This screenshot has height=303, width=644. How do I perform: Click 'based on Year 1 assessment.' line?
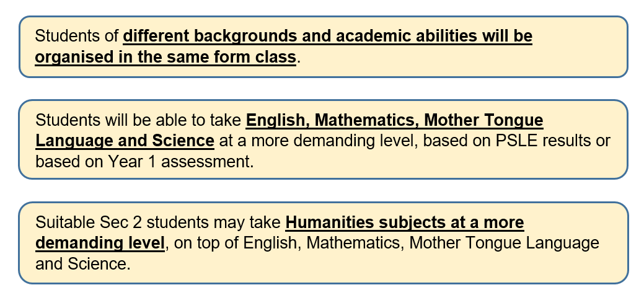click(x=144, y=162)
